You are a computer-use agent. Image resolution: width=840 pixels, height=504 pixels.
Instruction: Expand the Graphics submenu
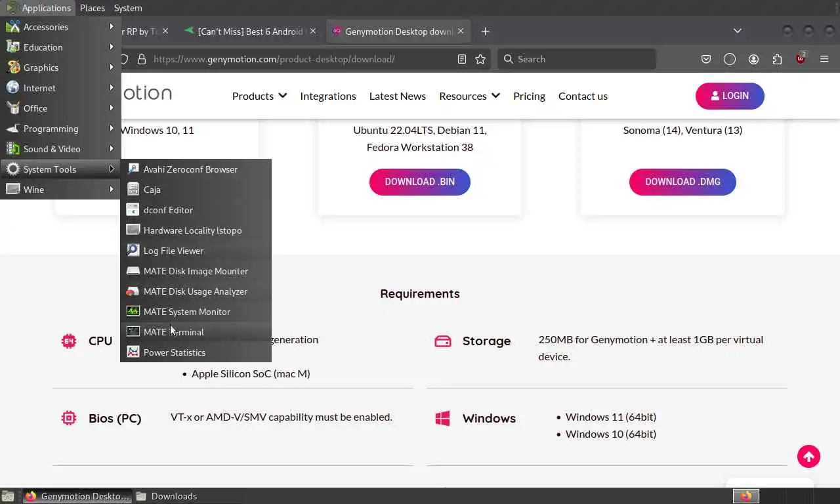coord(60,68)
